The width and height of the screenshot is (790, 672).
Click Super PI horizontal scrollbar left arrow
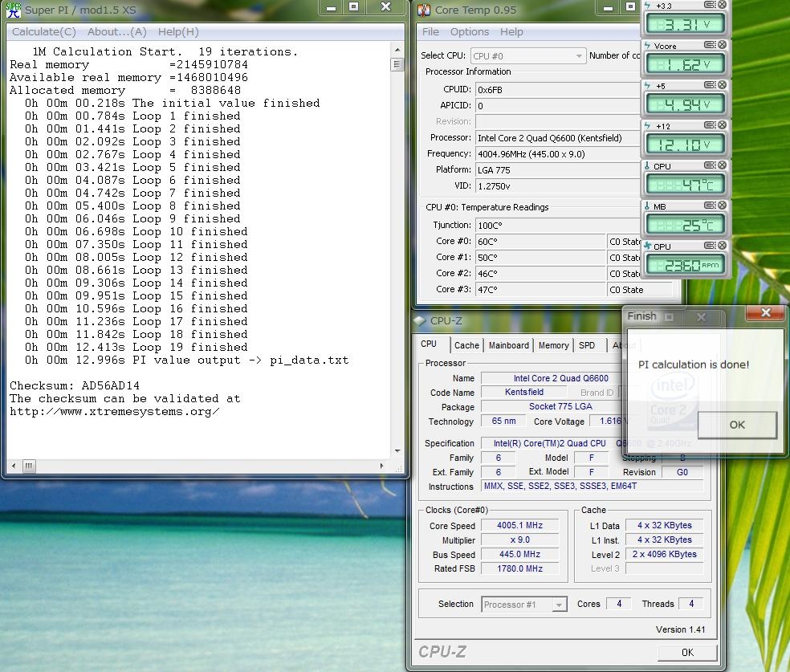14,466
